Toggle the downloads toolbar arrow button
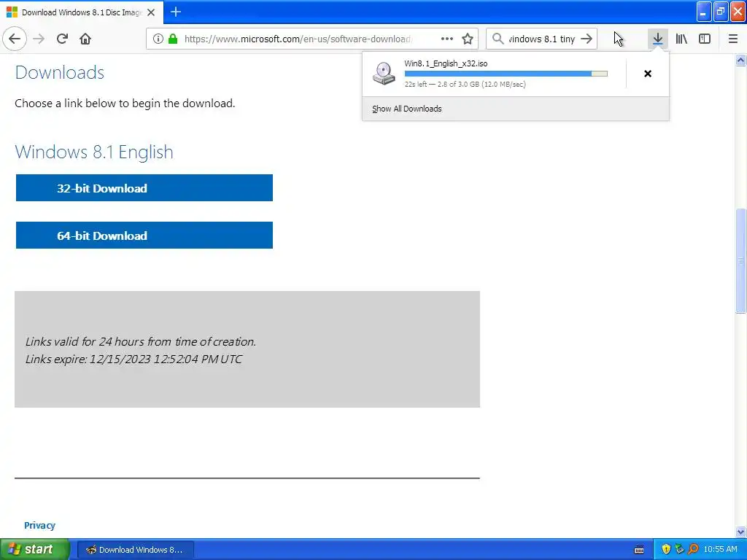This screenshot has height=560, width=747. 657,39
